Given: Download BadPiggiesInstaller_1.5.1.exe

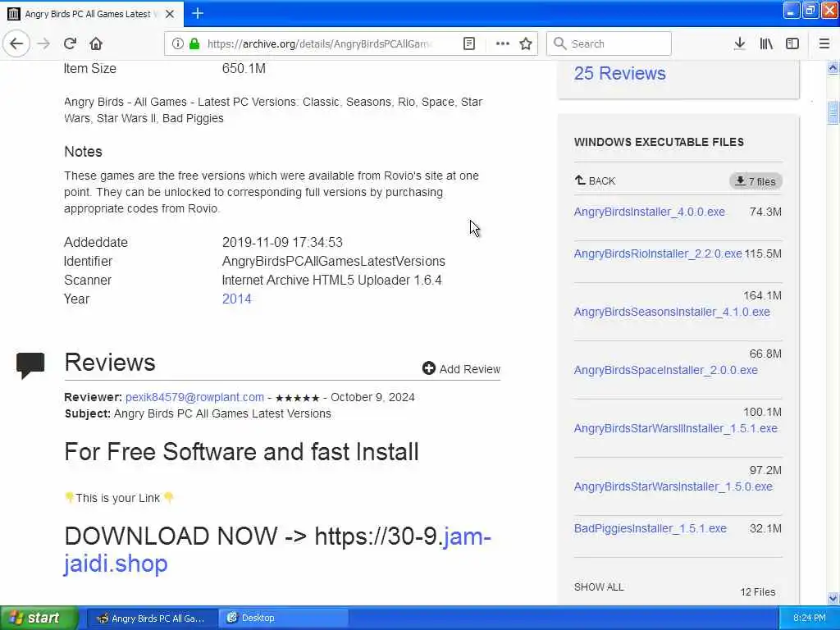Looking at the screenshot, I should click(650, 528).
